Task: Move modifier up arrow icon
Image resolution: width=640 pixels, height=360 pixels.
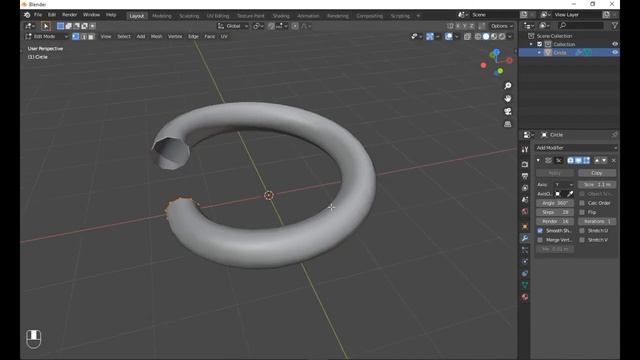Action: point(597,160)
